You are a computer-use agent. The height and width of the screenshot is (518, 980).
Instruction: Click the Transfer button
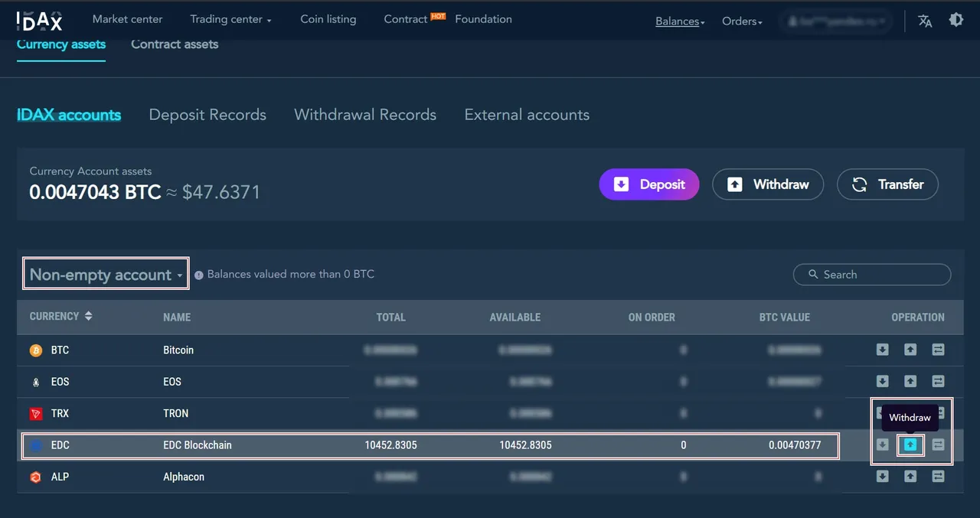pos(887,184)
